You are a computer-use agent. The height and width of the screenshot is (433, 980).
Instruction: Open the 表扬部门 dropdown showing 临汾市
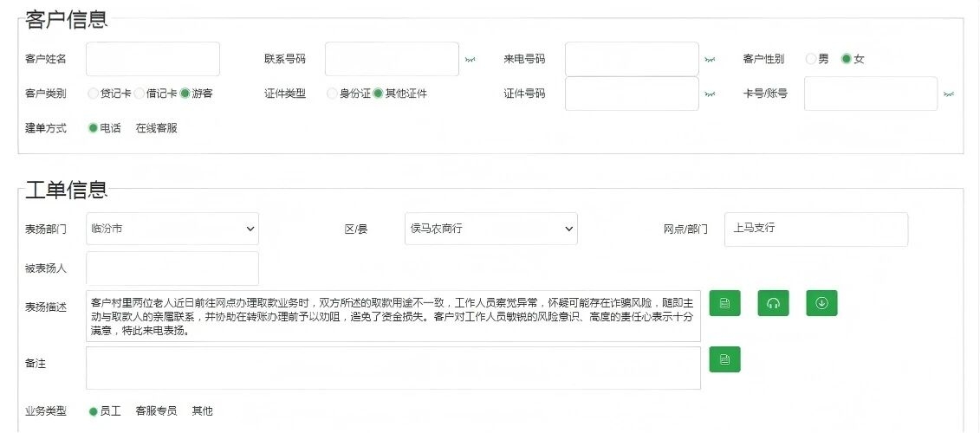(x=172, y=229)
